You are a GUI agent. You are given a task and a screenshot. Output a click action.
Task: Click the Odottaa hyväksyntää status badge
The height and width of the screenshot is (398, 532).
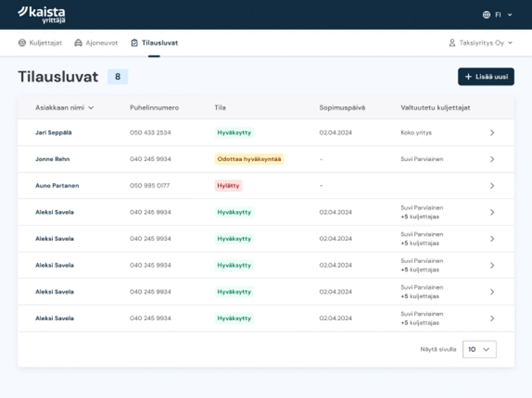pos(249,159)
